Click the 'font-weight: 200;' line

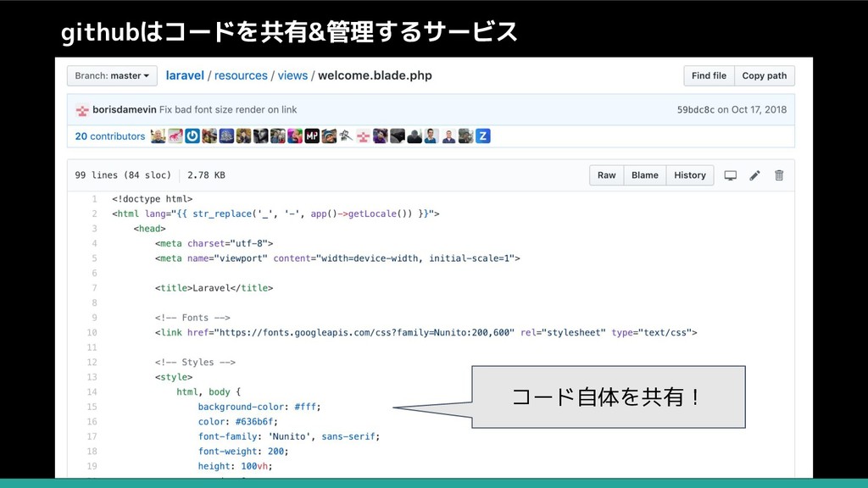243,452
